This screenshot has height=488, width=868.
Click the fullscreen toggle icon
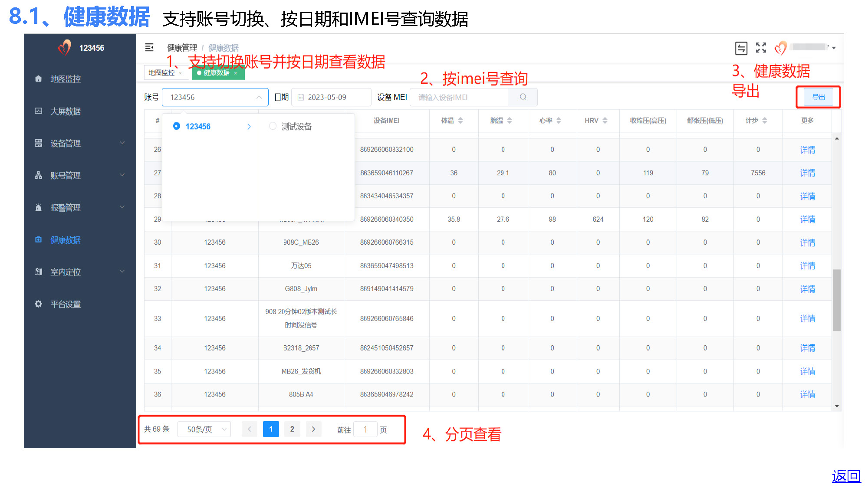(761, 48)
